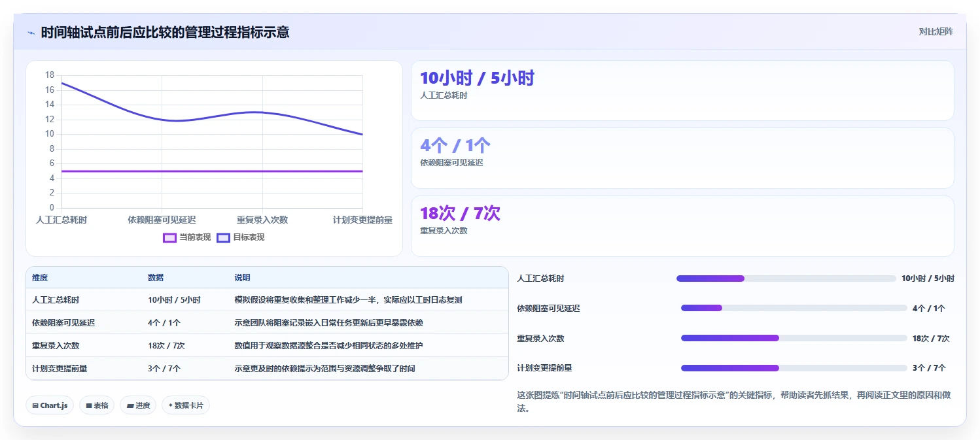Click chart axis label 重复录入次数
This screenshot has width=980, height=440.
pos(262,220)
